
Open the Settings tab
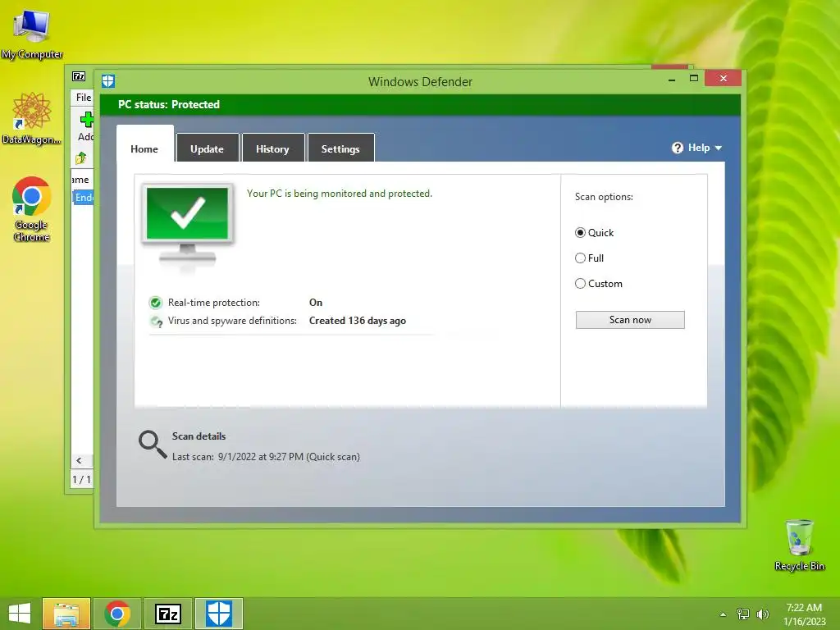pyautogui.click(x=340, y=148)
